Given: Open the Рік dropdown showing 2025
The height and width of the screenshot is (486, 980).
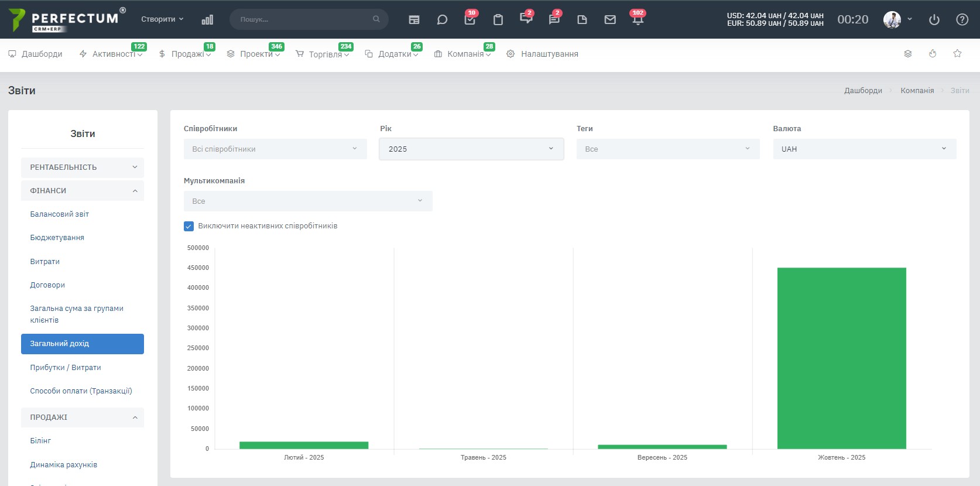Looking at the screenshot, I should 471,149.
